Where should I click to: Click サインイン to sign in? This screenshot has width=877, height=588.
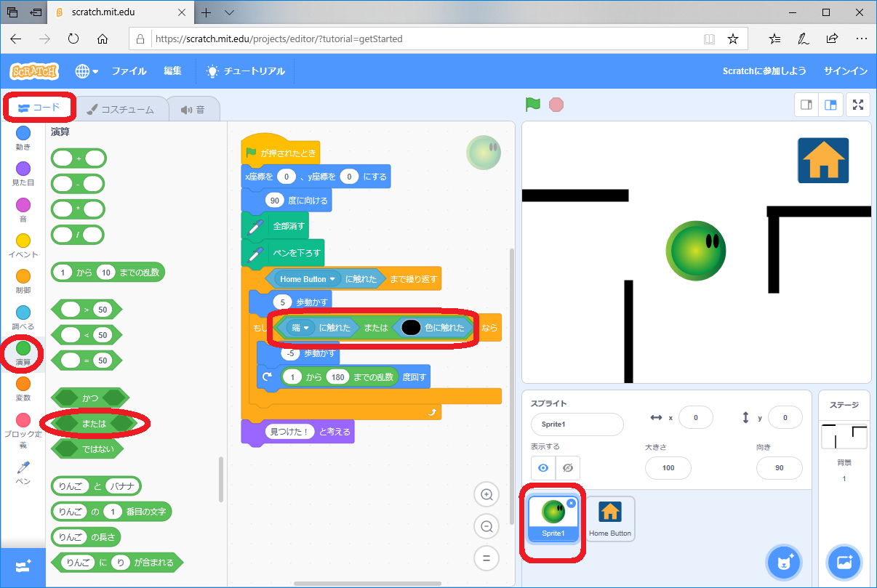pyautogui.click(x=846, y=71)
